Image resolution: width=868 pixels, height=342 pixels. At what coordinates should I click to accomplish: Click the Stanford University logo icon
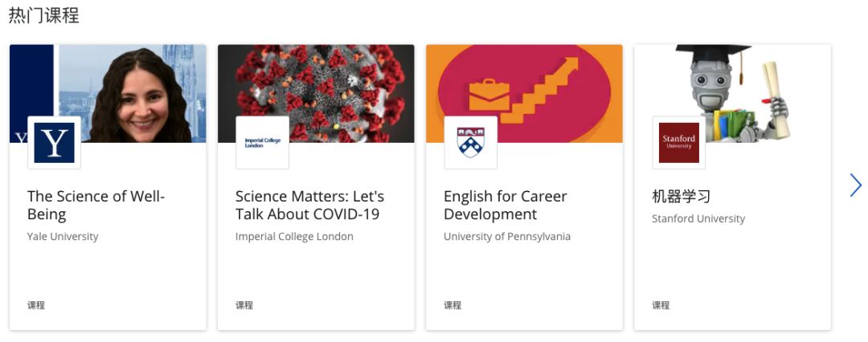tap(678, 143)
